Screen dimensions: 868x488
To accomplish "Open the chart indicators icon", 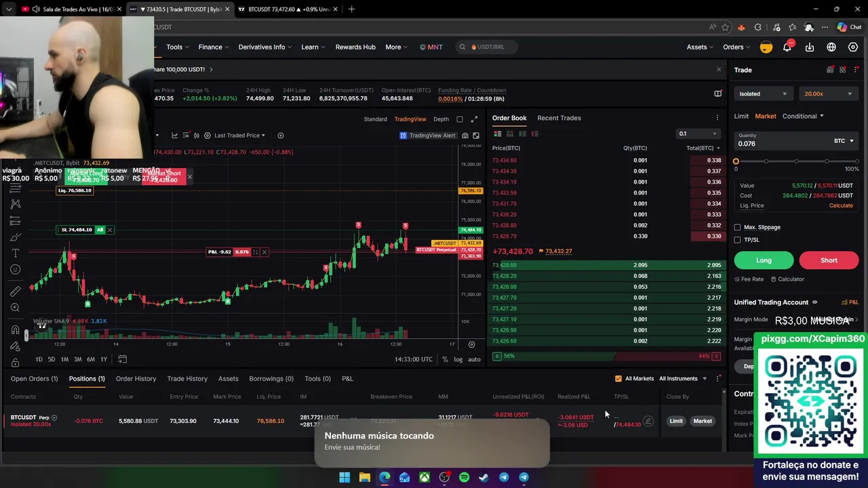I will point(174,136).
